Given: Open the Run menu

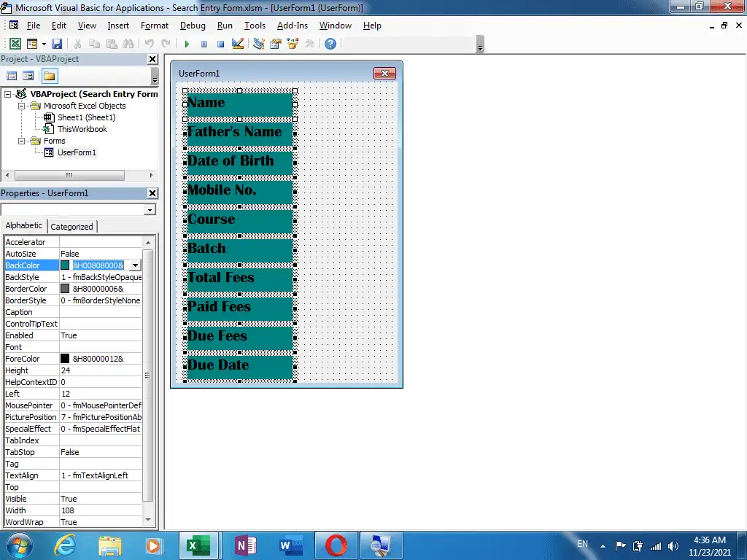Looking at the screenshot, I should 225,26.
